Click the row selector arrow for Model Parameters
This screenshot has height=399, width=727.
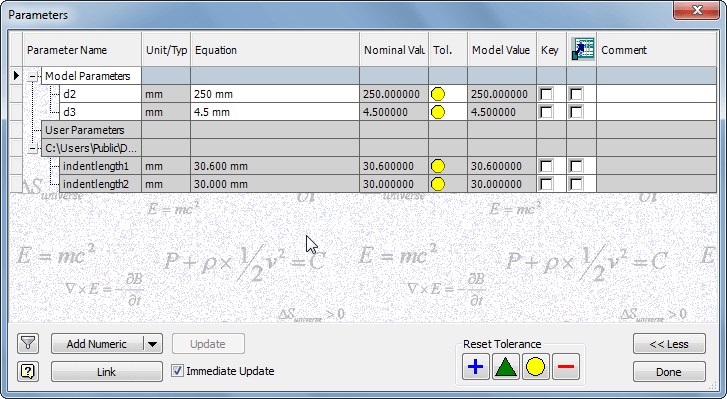point(16,76)
